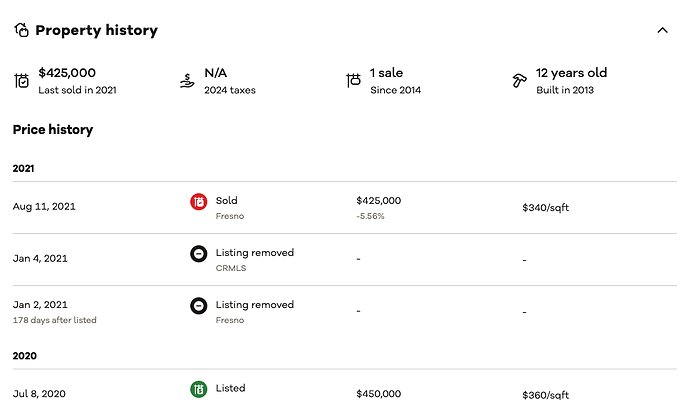Click the Listing removed icon for Jan 4, 2021
Screen dimensions: 684x400
point(198,254)
